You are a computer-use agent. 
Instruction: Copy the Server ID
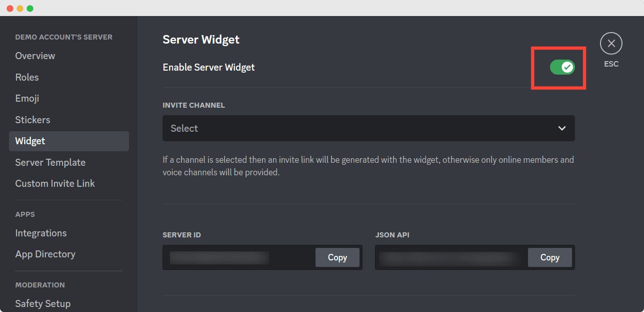coord(337,257)
